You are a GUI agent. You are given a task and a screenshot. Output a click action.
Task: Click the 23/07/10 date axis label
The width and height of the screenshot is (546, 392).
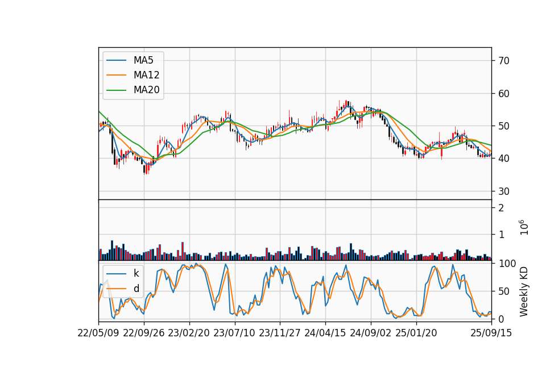[234, 333]
